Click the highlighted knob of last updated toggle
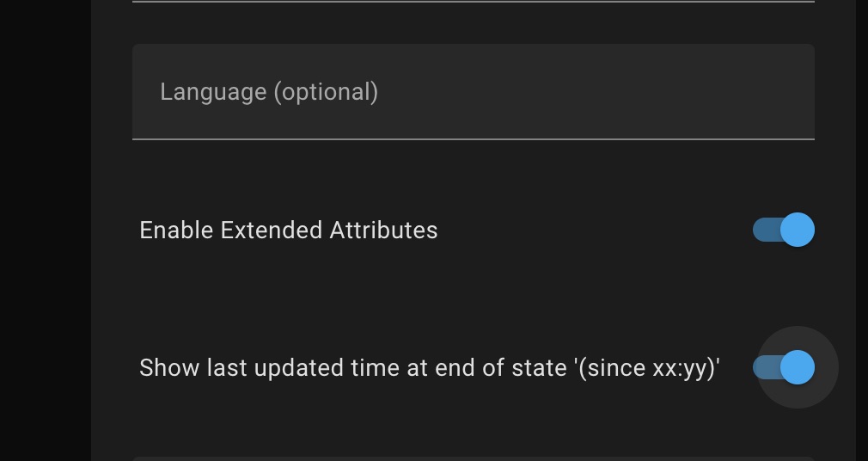This screenshot has width=868, height=461. [x=798, y=367]
